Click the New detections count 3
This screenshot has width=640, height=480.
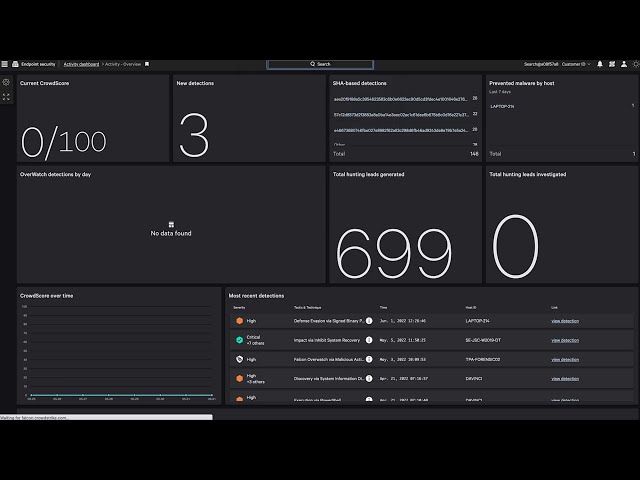(x=194, y=135)
